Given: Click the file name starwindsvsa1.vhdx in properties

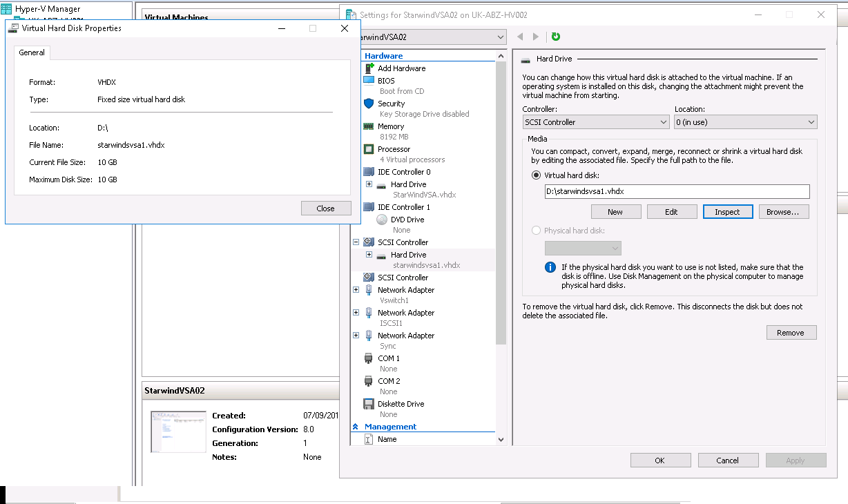Looking at the screenshot, I should point(131,145).
